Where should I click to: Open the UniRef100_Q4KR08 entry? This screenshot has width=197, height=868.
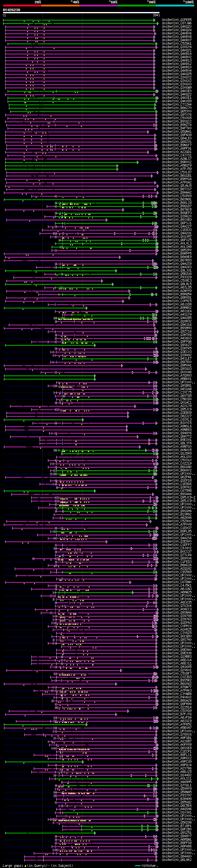pos(177,37)
